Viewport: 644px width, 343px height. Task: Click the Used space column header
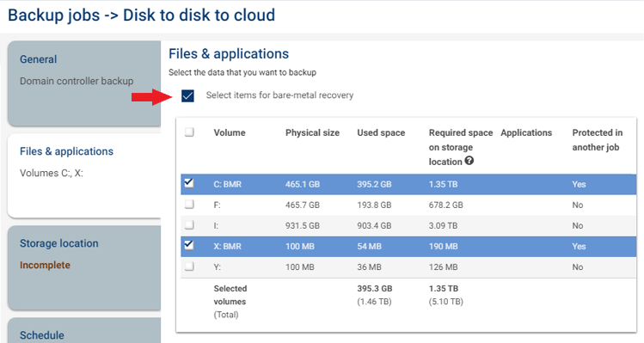coord(381,132)
